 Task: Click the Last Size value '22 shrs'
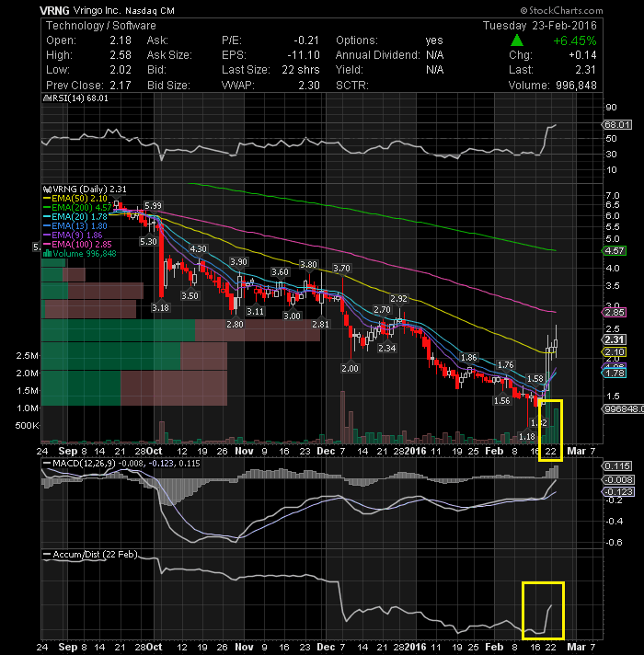point(300,70)
